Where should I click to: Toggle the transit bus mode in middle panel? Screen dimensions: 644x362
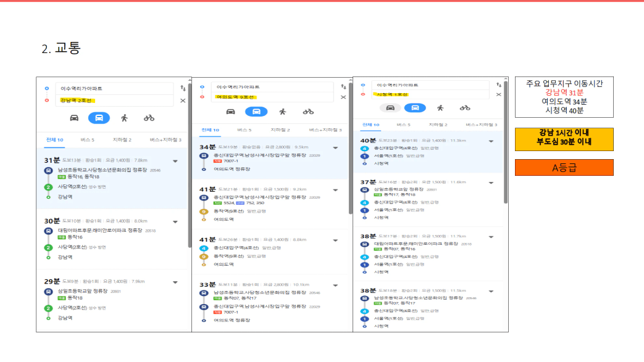click(256, 112)
